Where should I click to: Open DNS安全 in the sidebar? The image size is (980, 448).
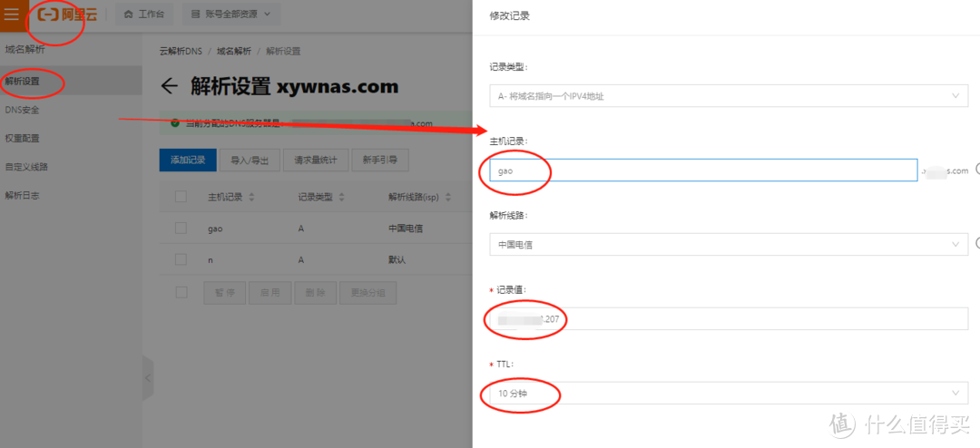tap(23, 110)
